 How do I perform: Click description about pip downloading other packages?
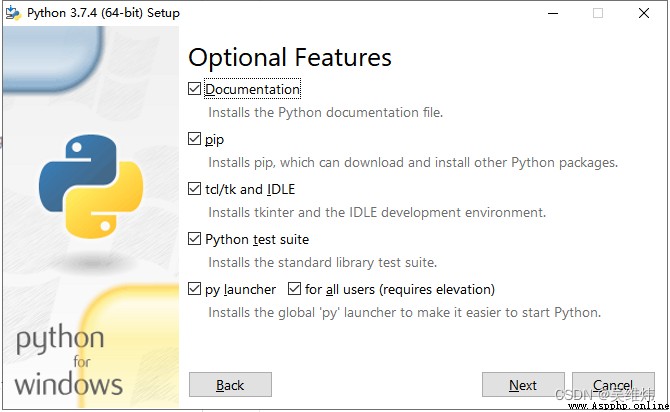tap(413, 162)
